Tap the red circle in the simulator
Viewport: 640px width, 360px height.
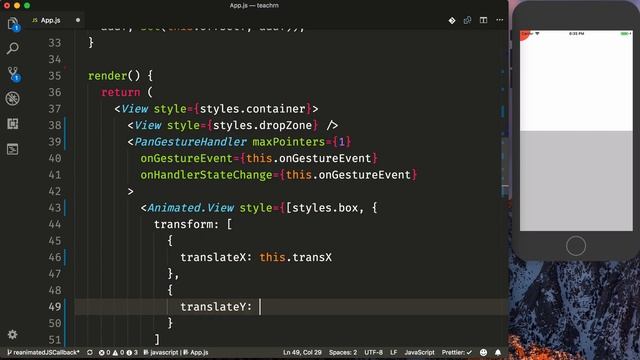tap(524, 35)
